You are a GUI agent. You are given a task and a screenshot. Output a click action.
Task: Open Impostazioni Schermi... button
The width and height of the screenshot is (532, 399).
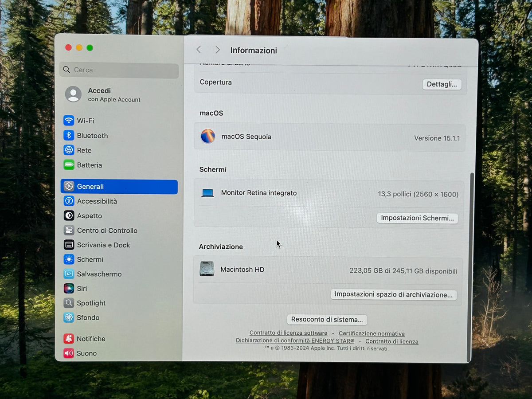[417, 218]
